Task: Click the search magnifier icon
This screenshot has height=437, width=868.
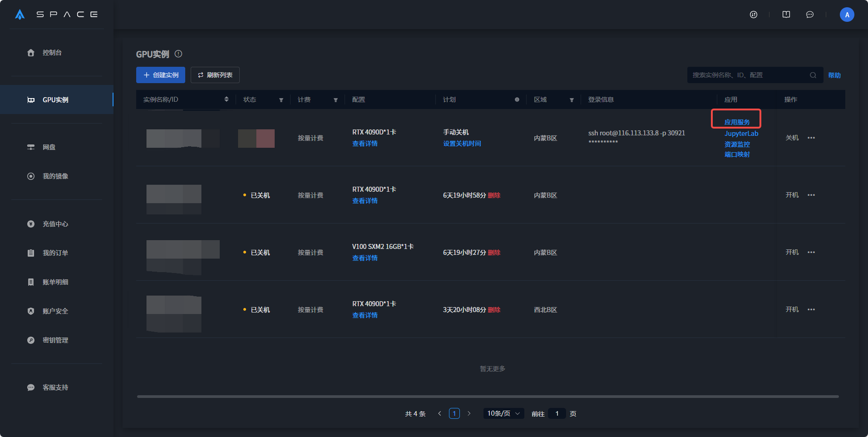Action: [x=813, y=75]
